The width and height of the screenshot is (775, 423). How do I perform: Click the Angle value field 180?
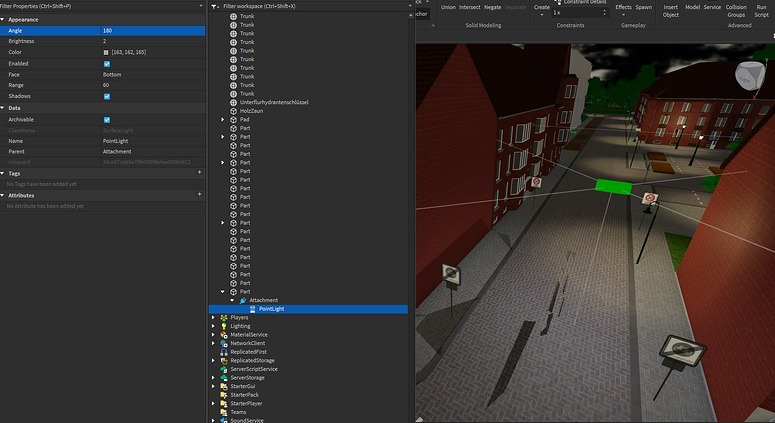click(153, 31)
